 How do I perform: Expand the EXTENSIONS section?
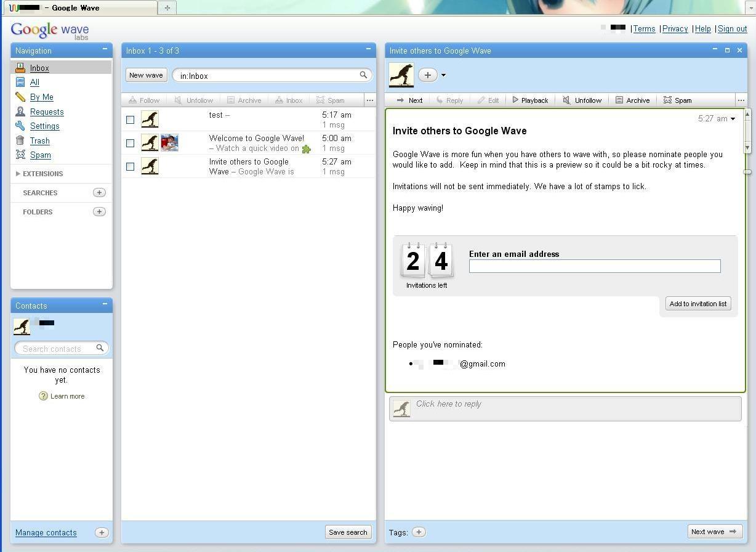(39, 174)
